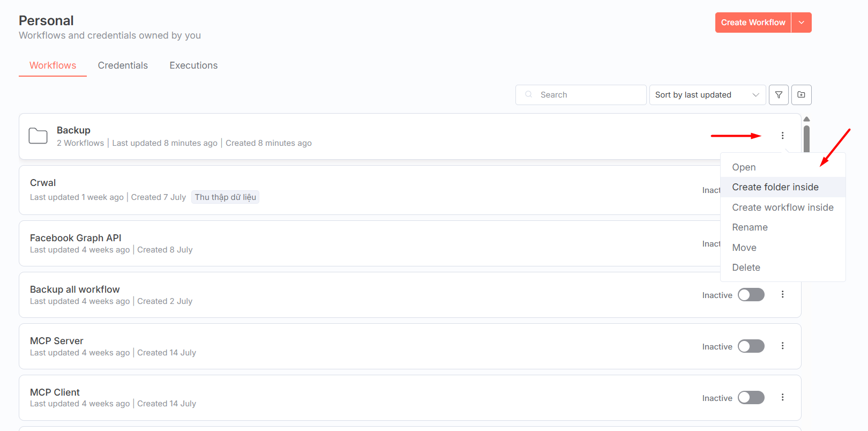Screen dimensions: 868x431
Task: Open three-dot menu for MCP Client
Action: click(x=782, y=397)
